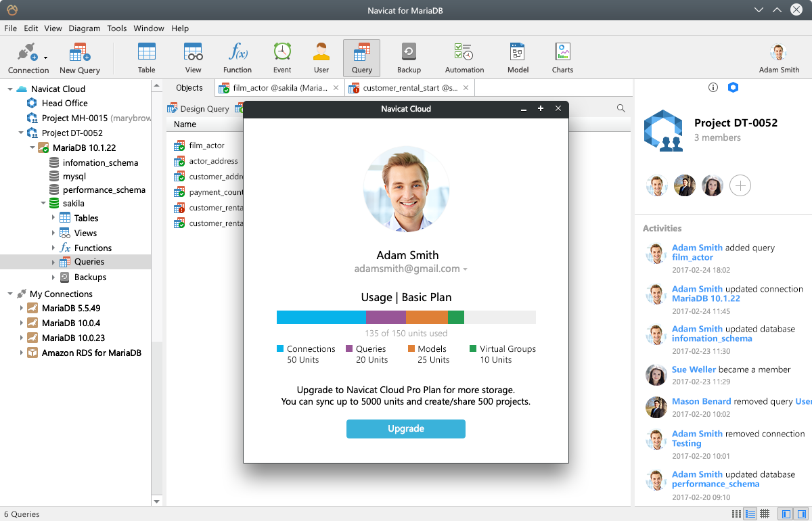The width and height of the screenshot is (812, 521).
Task: Expand the Backups node under sakila
Action: coord(54,277)
